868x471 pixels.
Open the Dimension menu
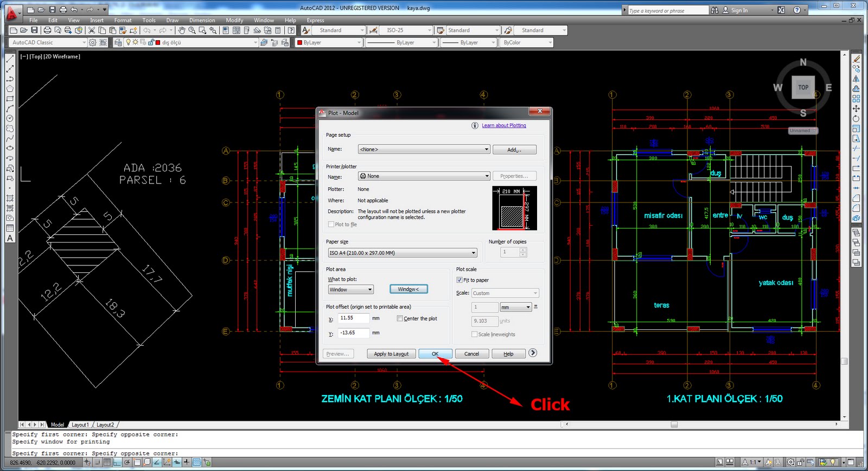point(202,20)
